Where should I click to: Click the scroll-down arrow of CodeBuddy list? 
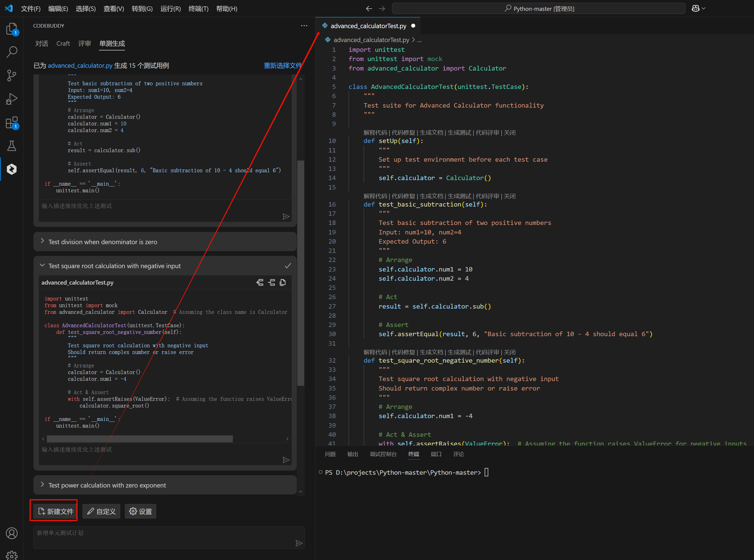click(300, 491)
